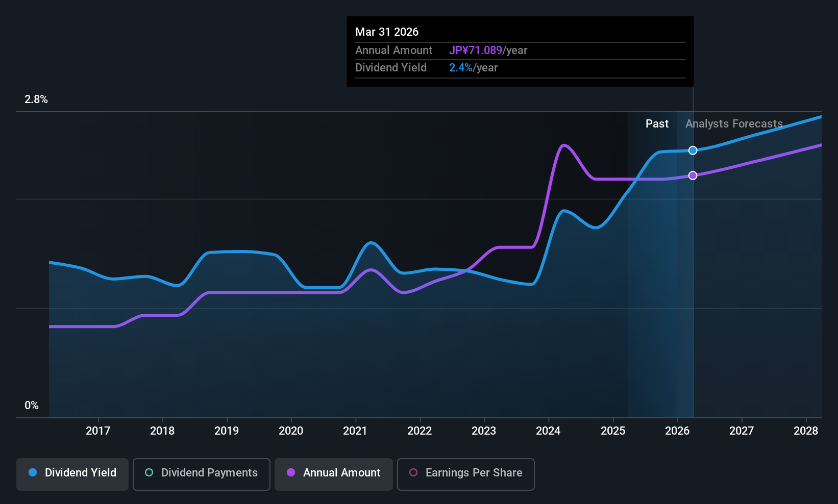Screen dimensions: 838x504
Task: Click the 2022 x-axis label
Action: tap(420, 431)
